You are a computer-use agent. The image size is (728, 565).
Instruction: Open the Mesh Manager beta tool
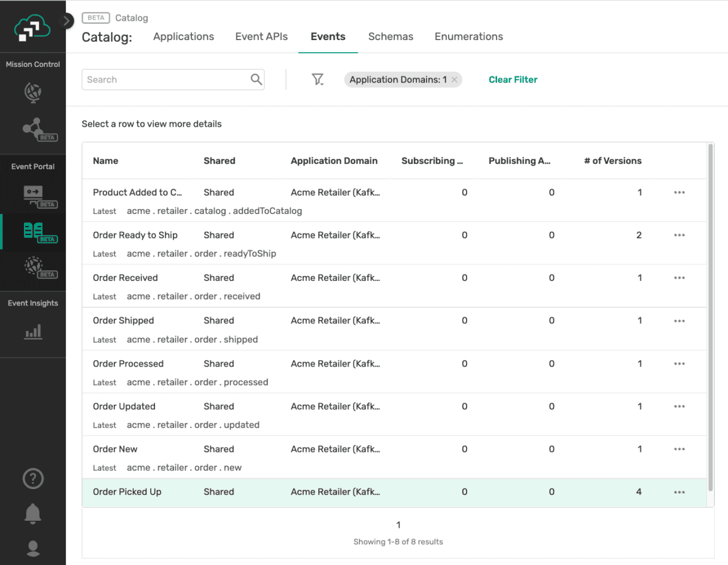coord(33,127)
